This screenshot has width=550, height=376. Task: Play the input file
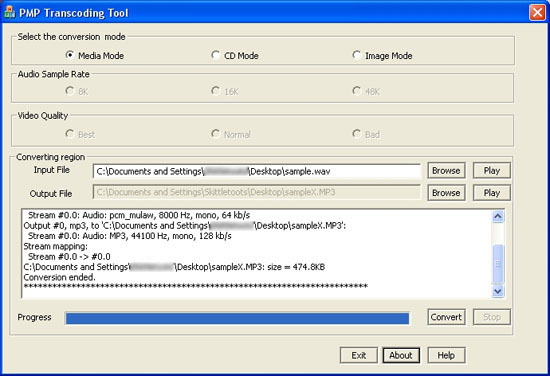pos(492,171)
